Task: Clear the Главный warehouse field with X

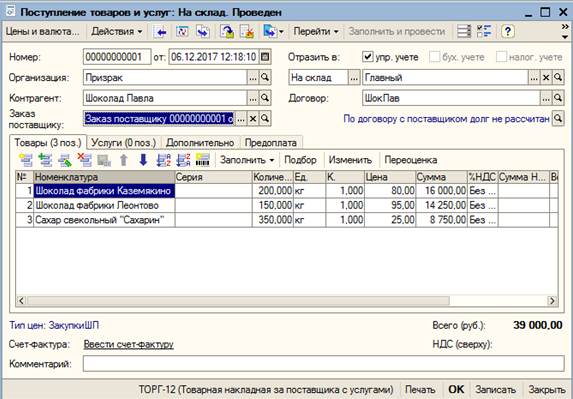Action: coord(546,77)
